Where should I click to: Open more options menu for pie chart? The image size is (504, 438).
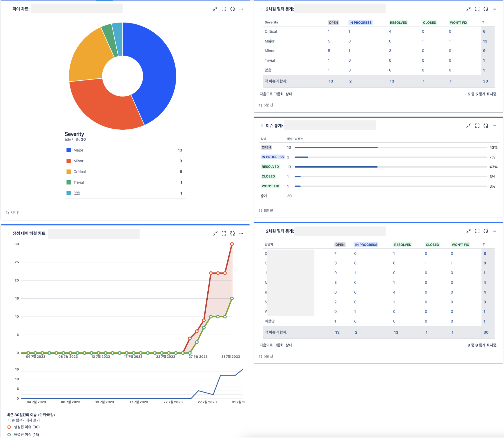click(x=241, y=9)
